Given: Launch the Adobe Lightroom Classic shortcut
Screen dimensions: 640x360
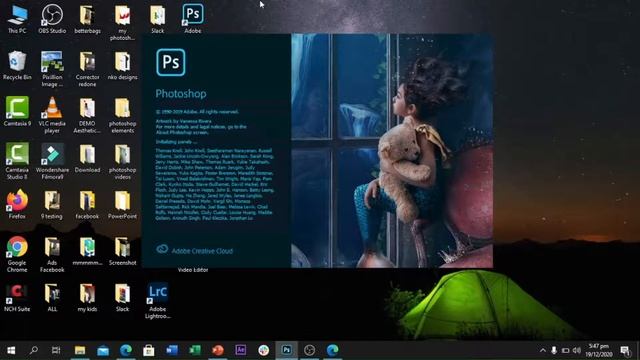Looking at the screenshot, I should (158, 300).
